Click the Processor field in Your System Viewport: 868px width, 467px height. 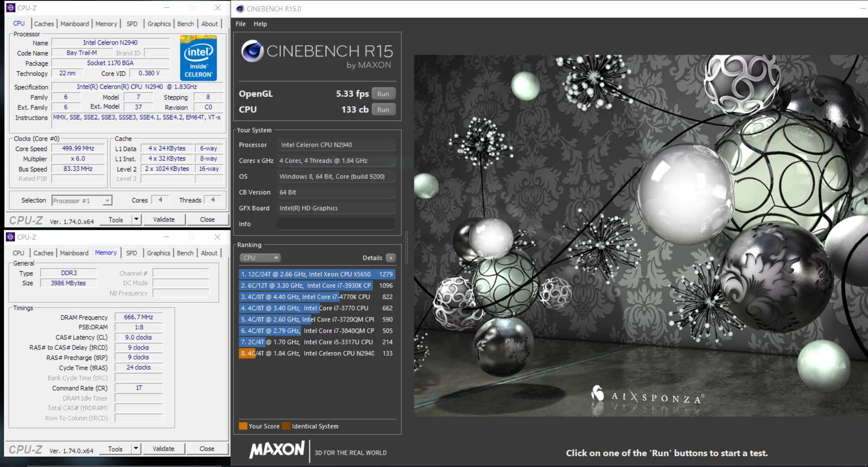coord(336,145)
